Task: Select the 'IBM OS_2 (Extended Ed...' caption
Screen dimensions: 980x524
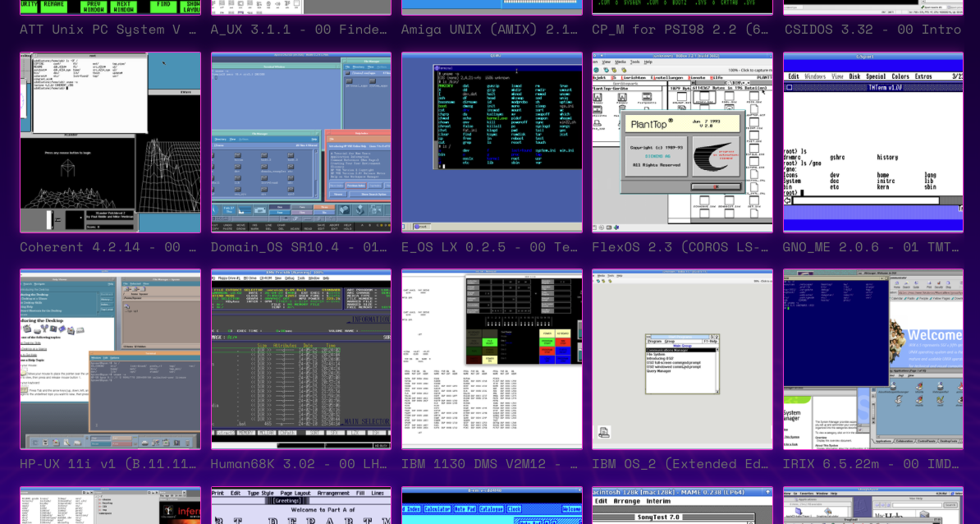Action: (680, 464)
